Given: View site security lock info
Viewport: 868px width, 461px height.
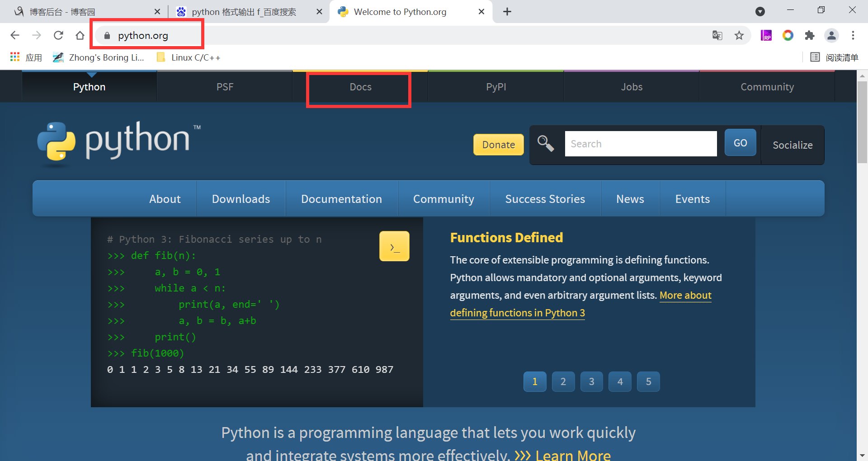Looking at the screenshot, I should [x=107, y=35].
